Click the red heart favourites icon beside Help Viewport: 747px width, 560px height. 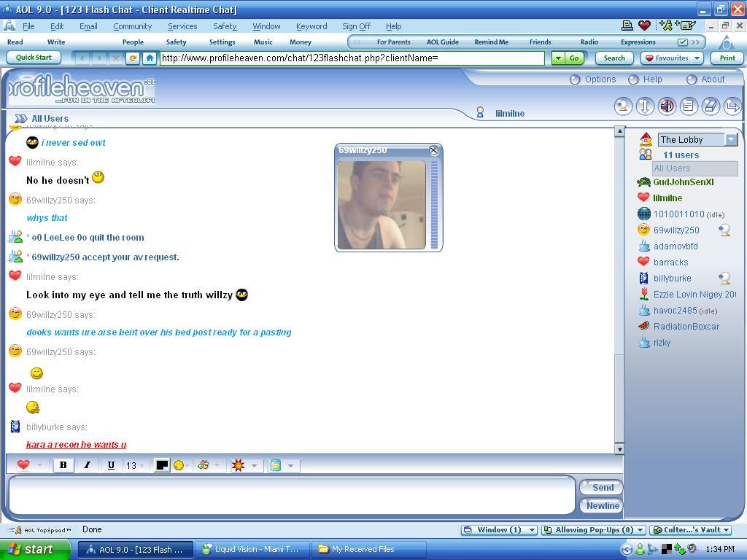coord(645,26)
